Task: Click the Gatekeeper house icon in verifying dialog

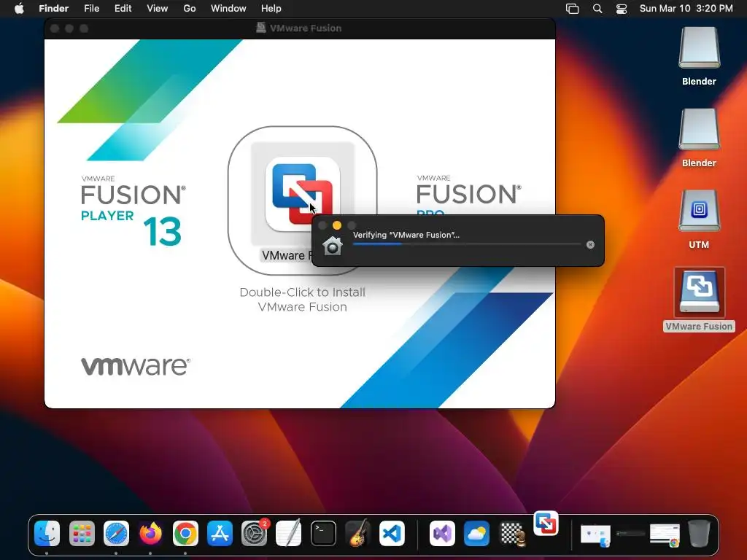Action: pyautogui.click(x=333, y=246)
